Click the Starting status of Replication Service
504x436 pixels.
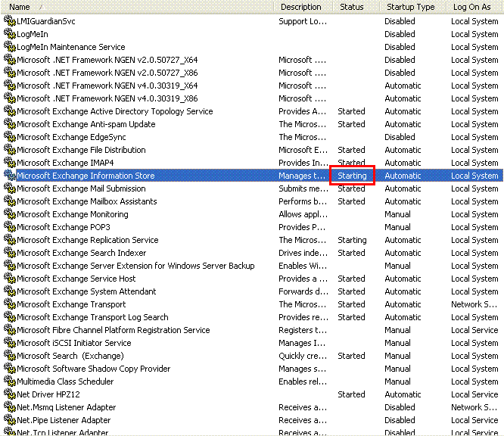click(352, 240)
